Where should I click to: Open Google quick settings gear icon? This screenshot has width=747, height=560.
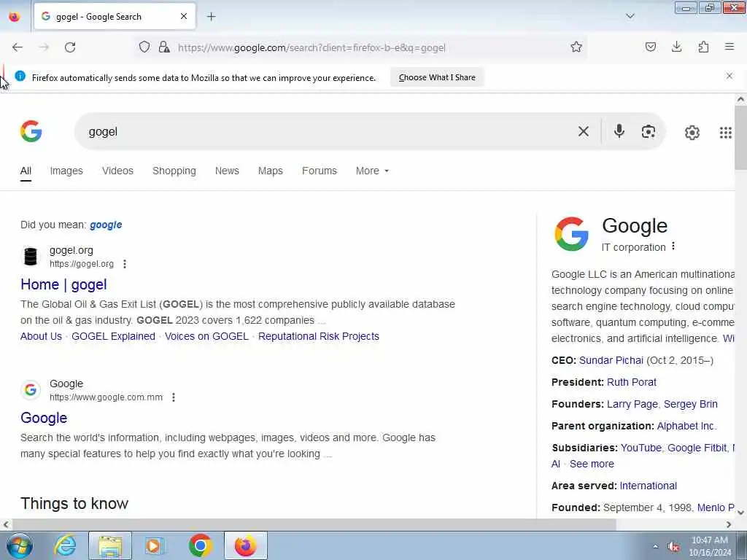pos(692,133)
